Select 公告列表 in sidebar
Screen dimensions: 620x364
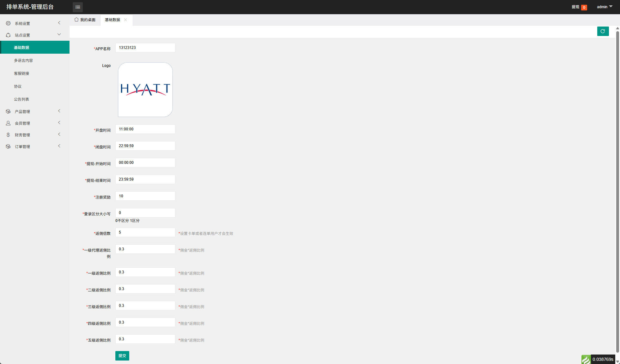tap(21, 99)
